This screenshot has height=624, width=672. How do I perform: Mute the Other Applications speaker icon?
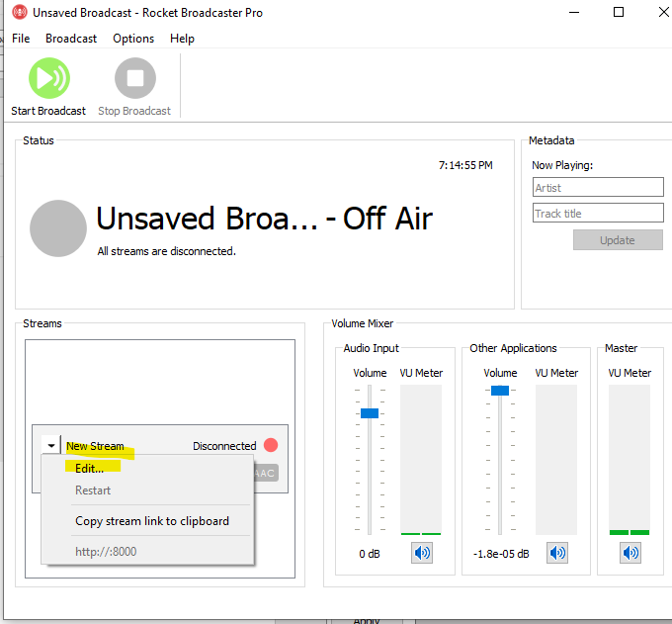pyautogui.click(x=557, y=553)
